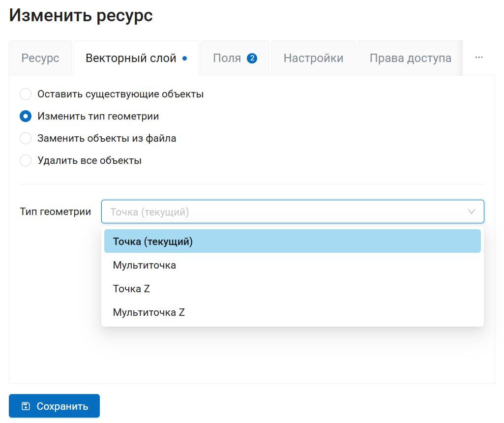The image size is (504, 423).
Task: Open the Поля tab
Action: [x=235, y=58]
